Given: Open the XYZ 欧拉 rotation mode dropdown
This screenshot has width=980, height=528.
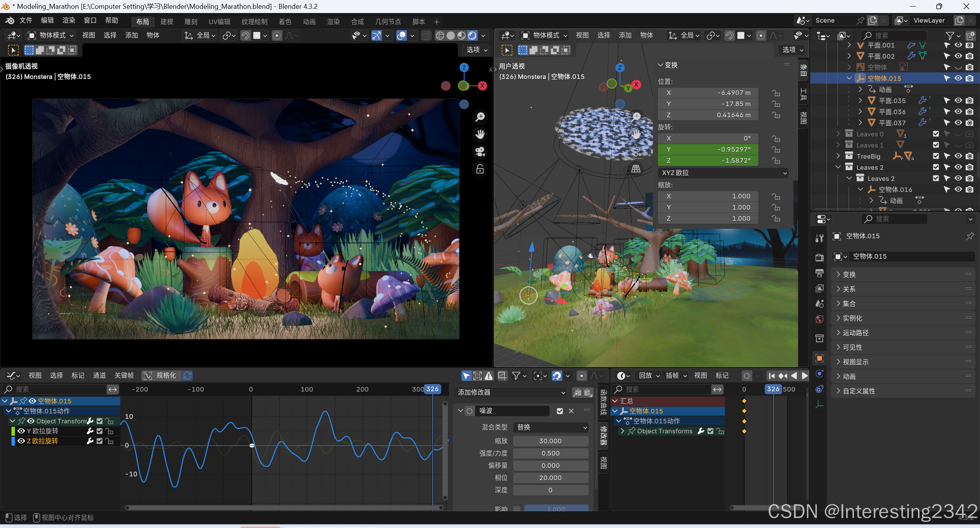Looking at the screenshot, I should pyautogui.click(x=723, y=173).
